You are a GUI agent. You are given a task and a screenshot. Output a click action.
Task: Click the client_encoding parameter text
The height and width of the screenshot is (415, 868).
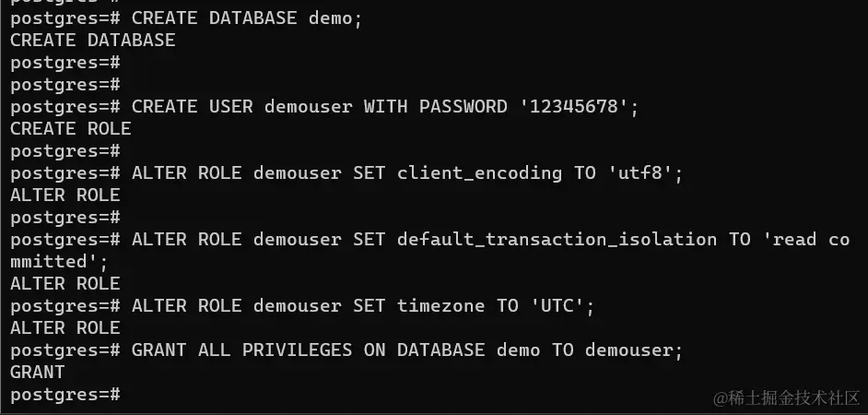[x=479, y=172]
